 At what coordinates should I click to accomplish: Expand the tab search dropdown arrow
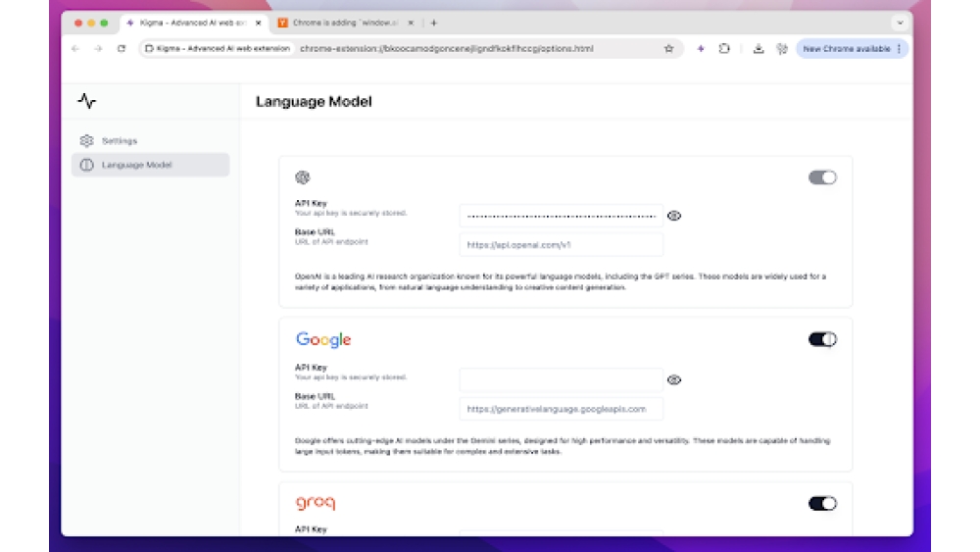[900, 24]
